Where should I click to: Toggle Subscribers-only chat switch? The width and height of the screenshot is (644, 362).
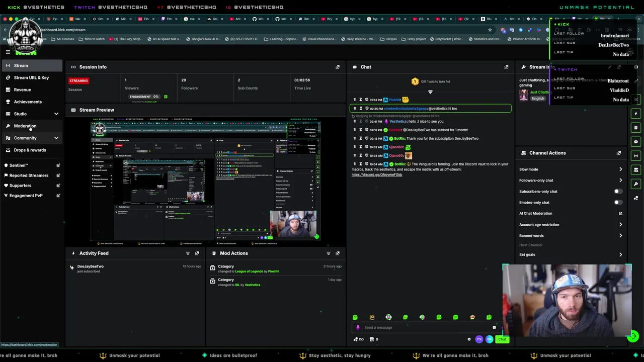point(618,192)
